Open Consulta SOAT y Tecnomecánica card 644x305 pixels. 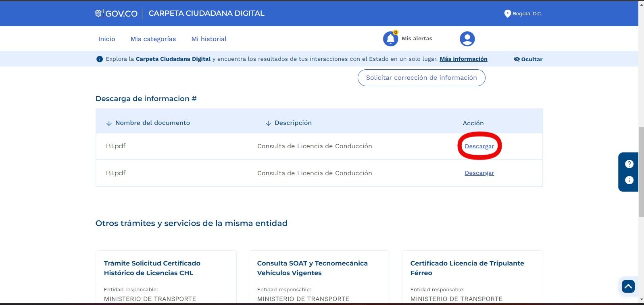point(312,268)
